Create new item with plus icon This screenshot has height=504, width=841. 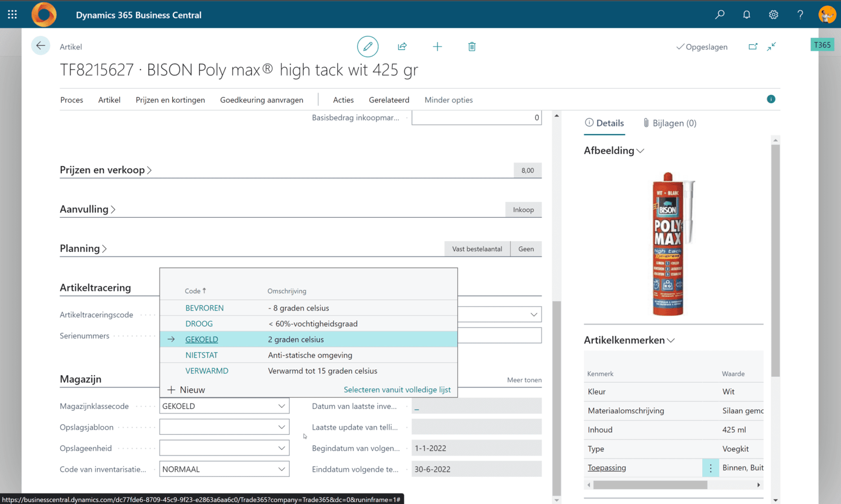pyautogui.click(x=437, y=46)
